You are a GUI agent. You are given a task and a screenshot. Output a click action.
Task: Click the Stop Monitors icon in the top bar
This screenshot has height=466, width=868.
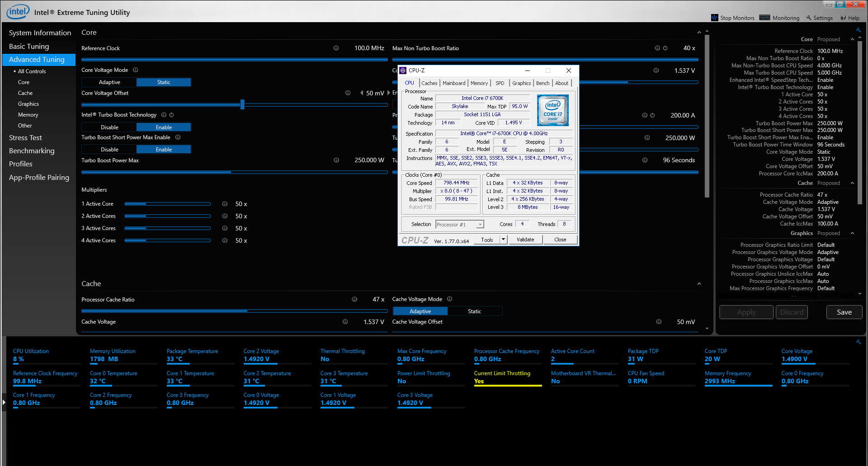pos(715,18)
